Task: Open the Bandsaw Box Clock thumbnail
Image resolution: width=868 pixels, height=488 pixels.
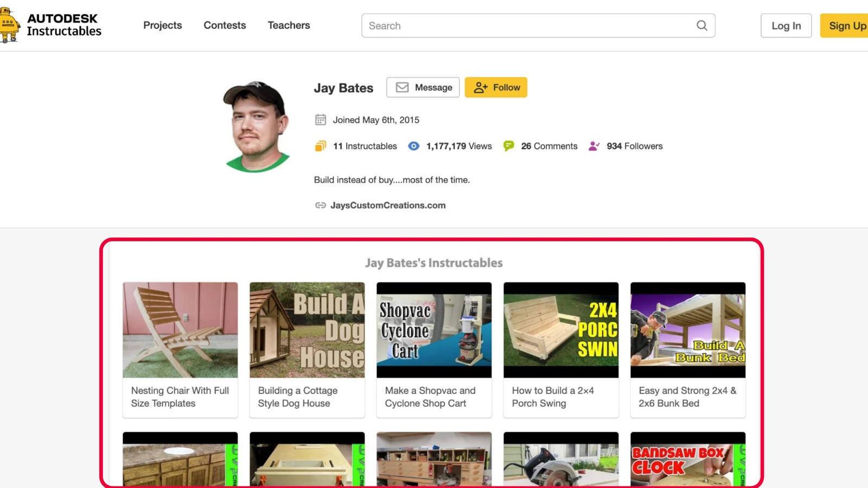Action: pos(688,459)
